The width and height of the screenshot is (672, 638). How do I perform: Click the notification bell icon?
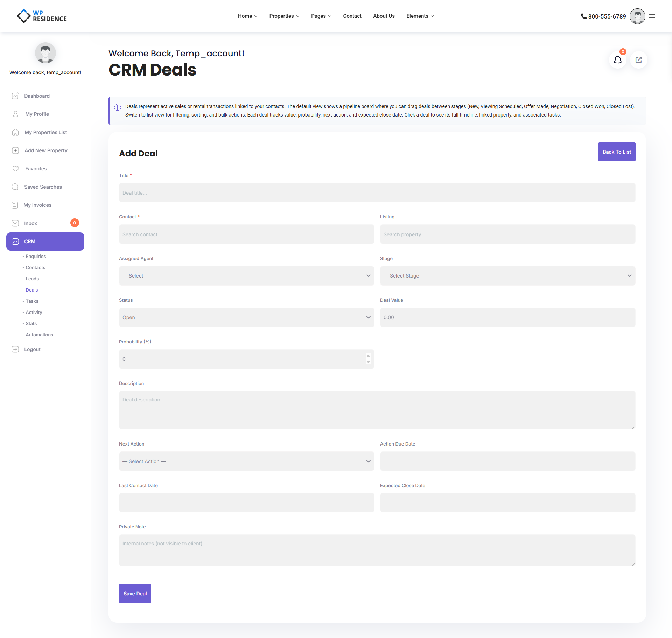pos(617,60)
